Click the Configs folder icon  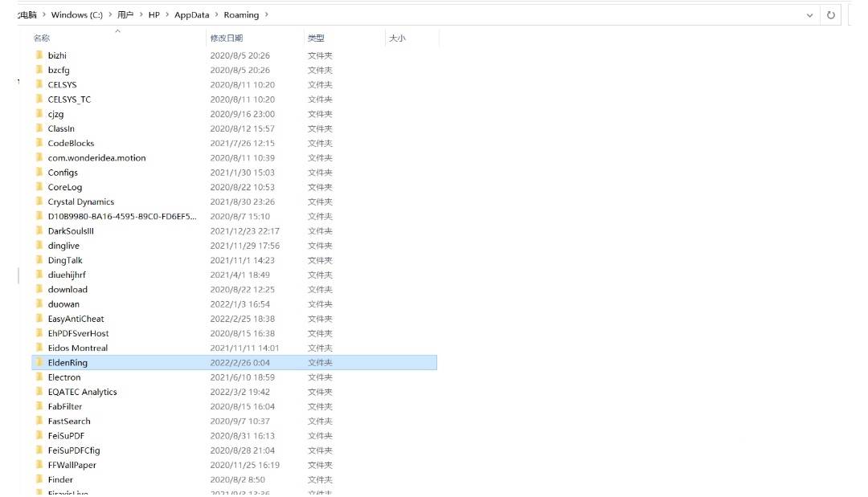[39, 173]
